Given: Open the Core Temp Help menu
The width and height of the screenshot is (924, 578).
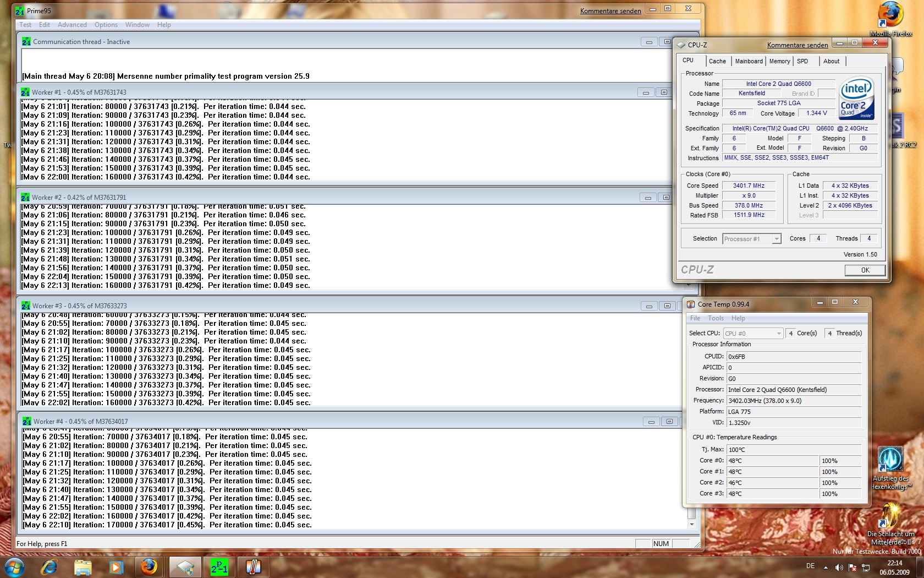Looking at the screenshot, I should pyautogui.click(x=738, y=318).
